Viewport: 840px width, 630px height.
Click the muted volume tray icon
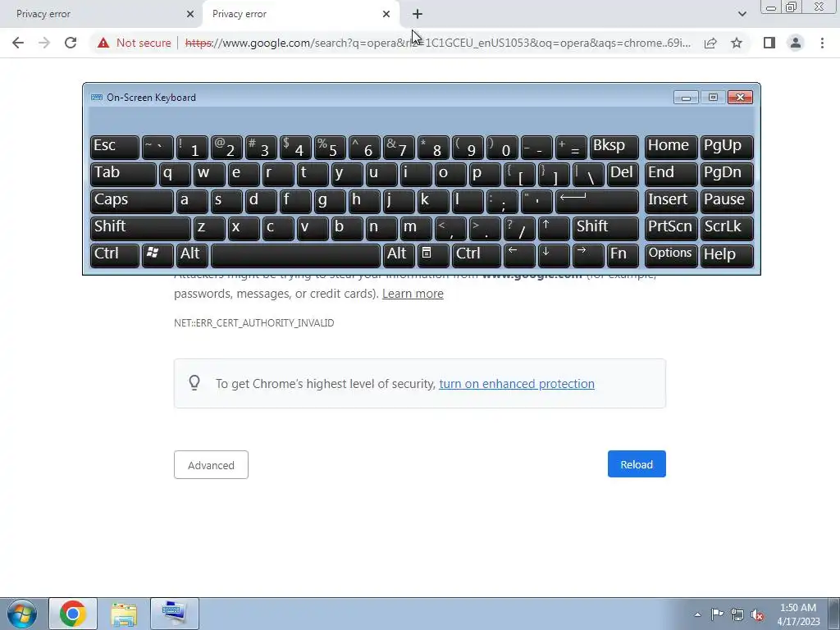click(x=757, y=614)
